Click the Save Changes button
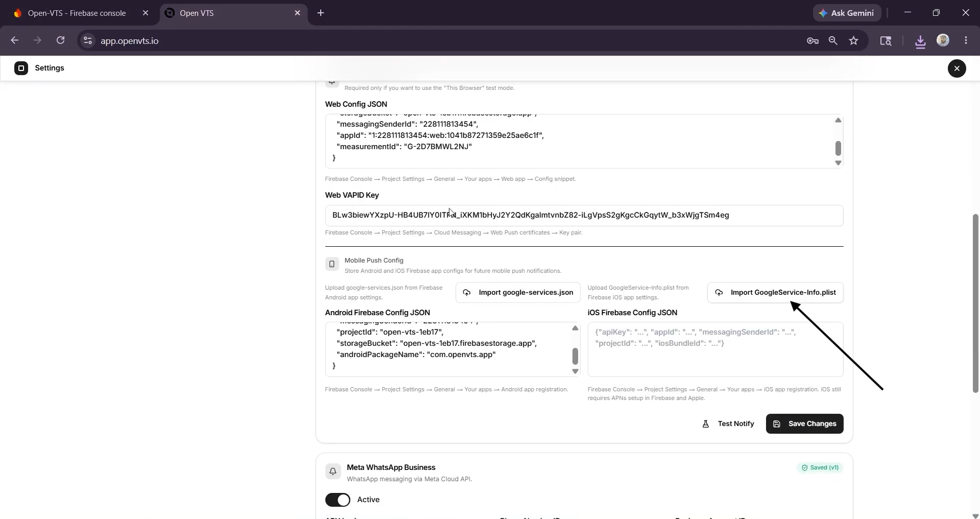Viewport: 980px width, 519px height. (x=804, y=424)
